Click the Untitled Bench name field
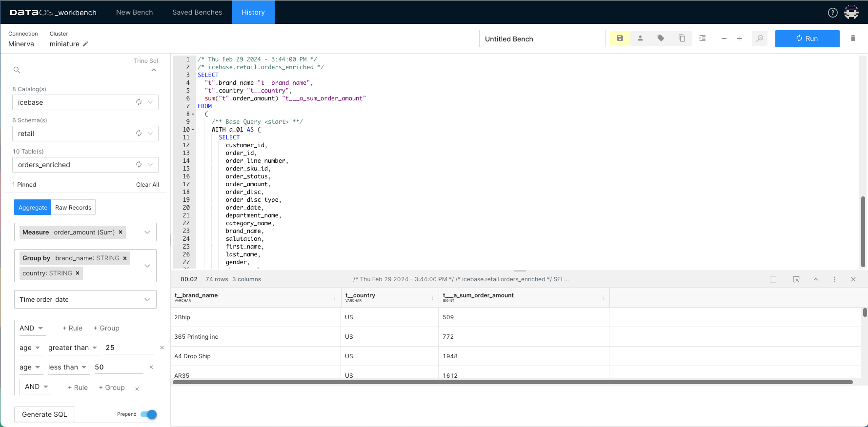 542,39
